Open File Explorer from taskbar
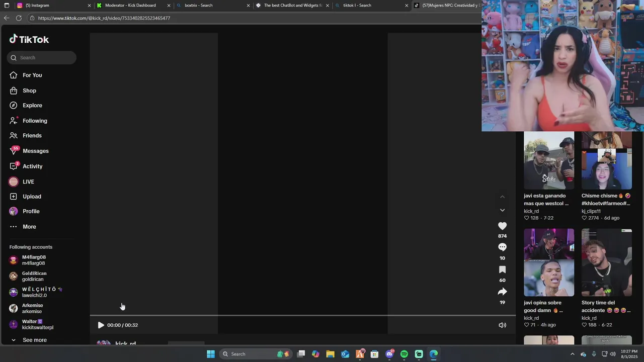This screenshot has height=362, width=644. (330, 354)
